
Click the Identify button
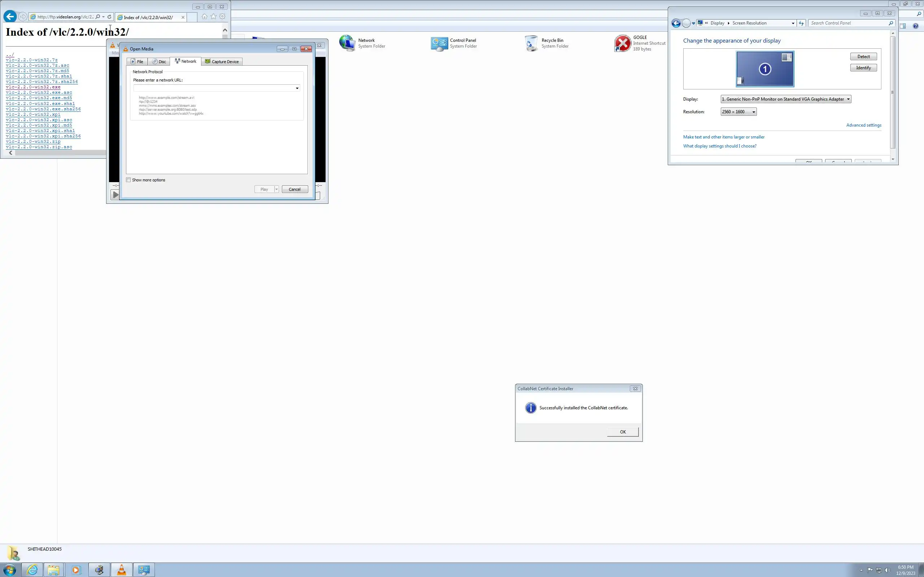click(863, 67)
